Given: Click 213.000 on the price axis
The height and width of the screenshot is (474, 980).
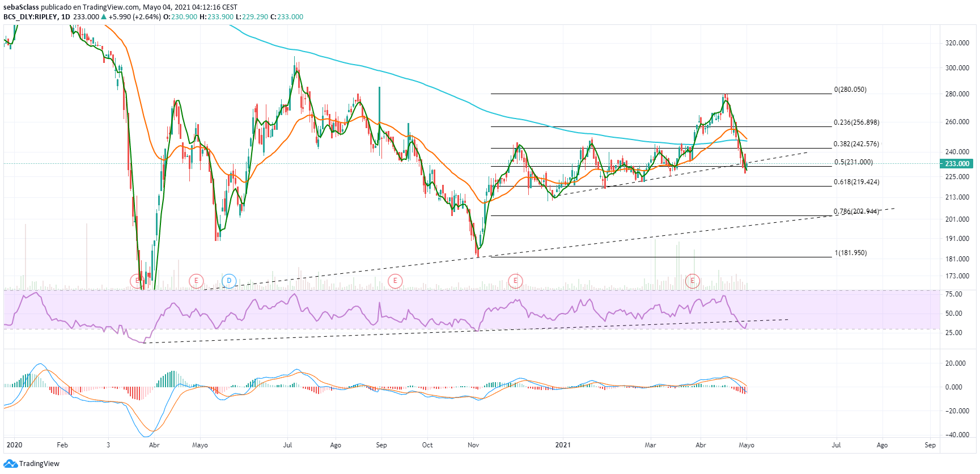Looking at the screenshot, I should [x=957, y=197].
